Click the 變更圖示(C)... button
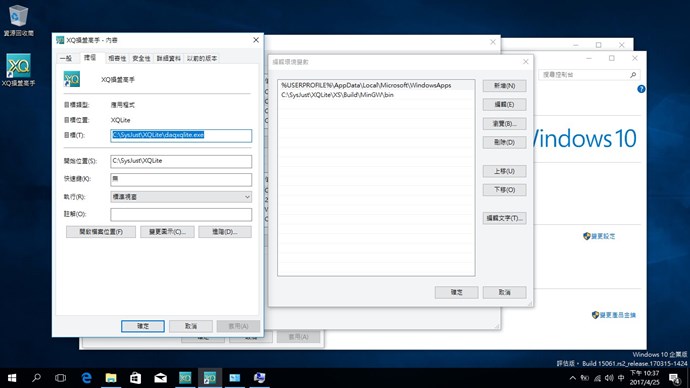 click(167, 232)
